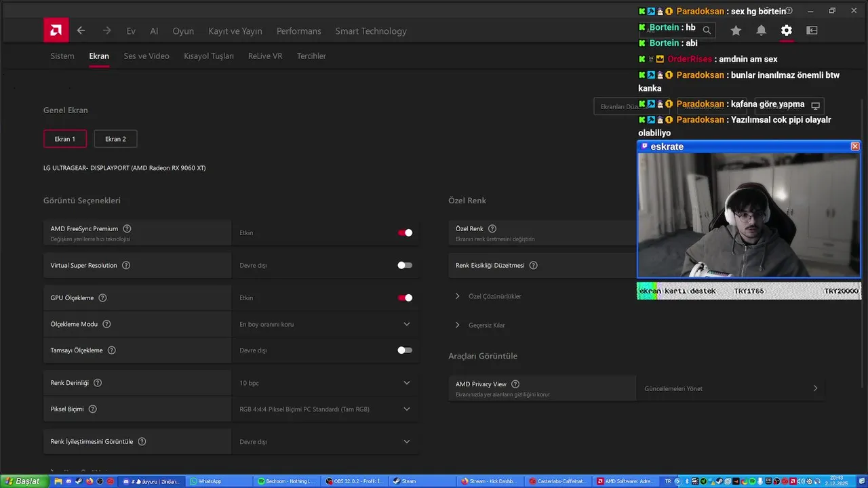Expand tray hidden icons arrow
868x488 pixels.
pos(679,481)
